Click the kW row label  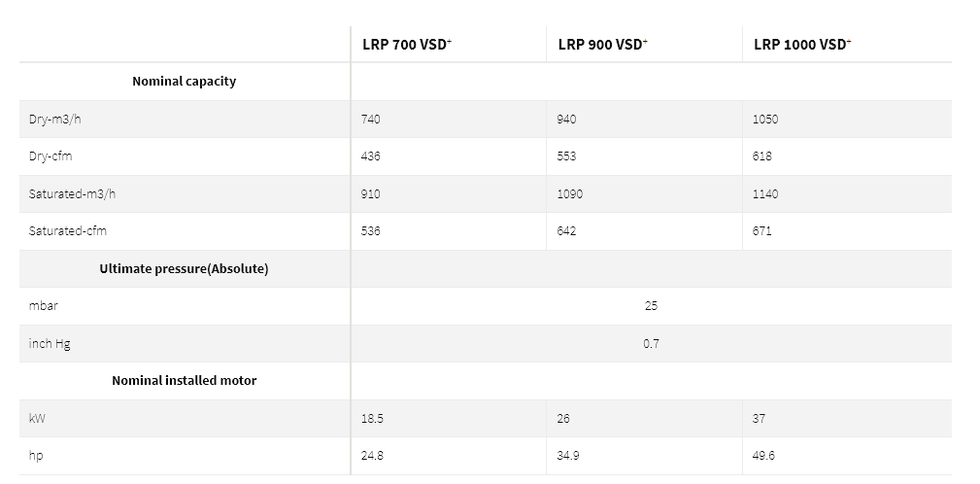click(x=37, y=418)
